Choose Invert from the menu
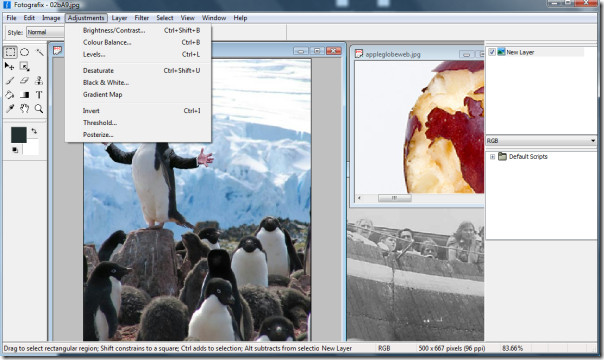 139,111
